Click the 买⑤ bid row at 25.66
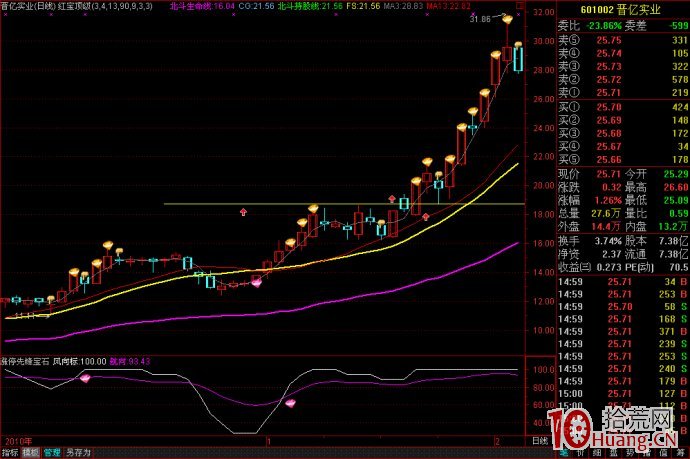Viewport: 690px width, 459px height. click(623, 159)
